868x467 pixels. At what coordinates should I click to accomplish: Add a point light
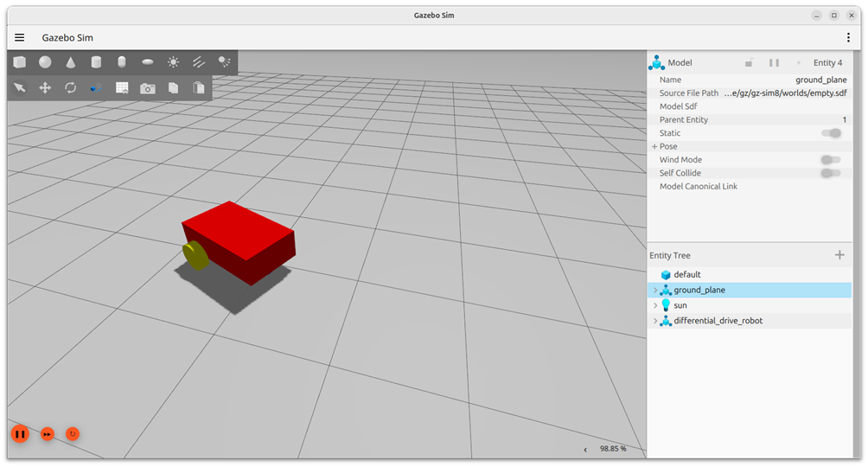click(x=173, y=62)
